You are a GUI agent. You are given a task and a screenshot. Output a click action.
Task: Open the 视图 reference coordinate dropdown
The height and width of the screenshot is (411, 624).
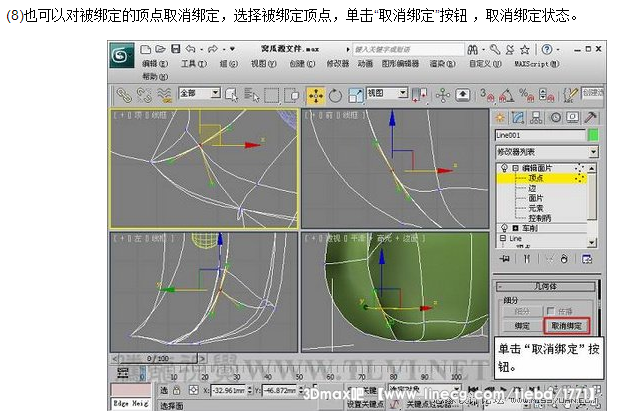click(386, 93)
